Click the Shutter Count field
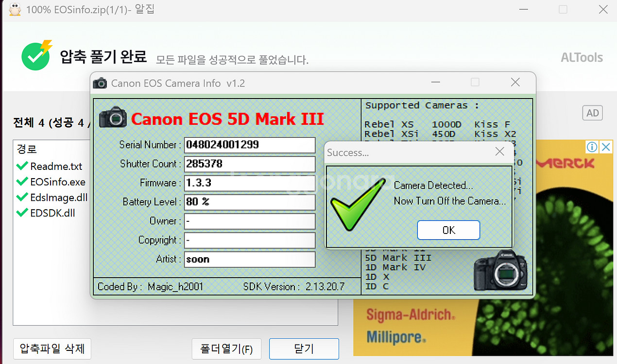The height and width of the screenshot is (364, 617). pyautogui.click(x=250, y=164)
